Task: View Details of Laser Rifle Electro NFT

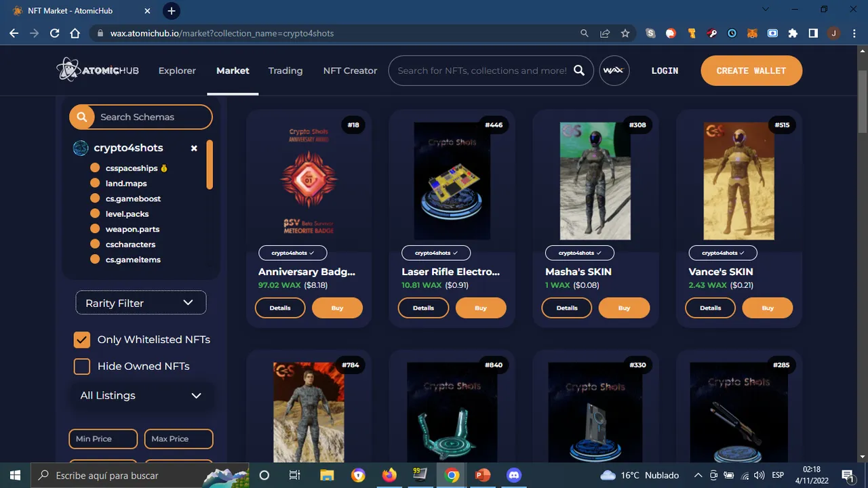Action: coord(423,308)
